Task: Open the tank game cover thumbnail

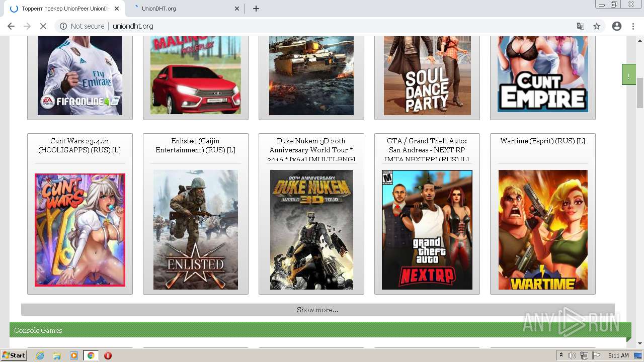Action: coord(311,75)
